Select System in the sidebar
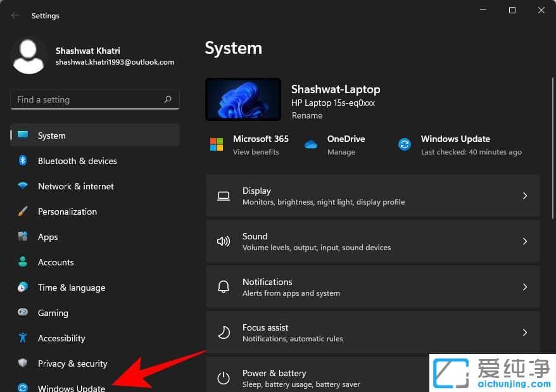The height and width of the screenshot is (392, 556). tap(51, 136)
